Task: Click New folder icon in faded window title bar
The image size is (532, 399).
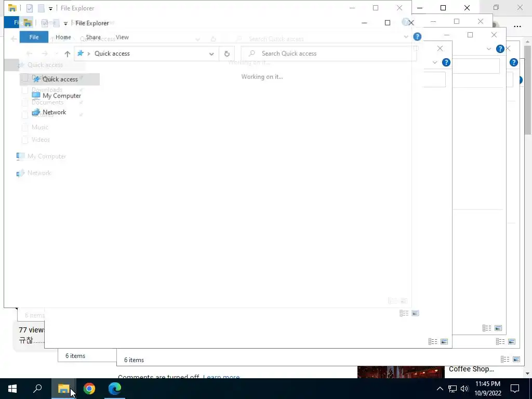Action: [41, 8]
